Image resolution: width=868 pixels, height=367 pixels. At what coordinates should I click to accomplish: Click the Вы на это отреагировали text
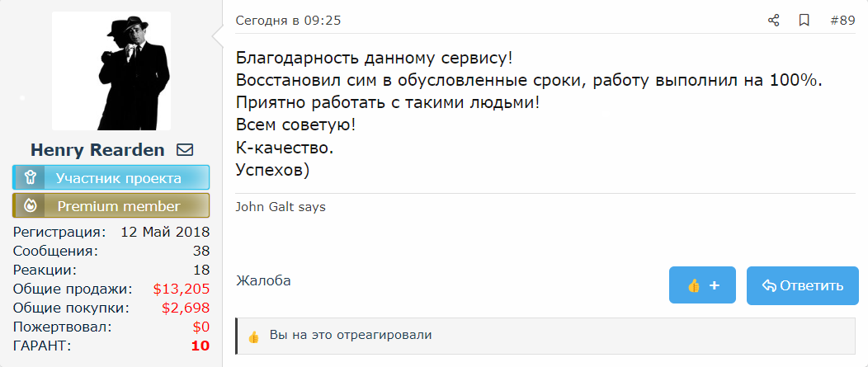point(351,336)
